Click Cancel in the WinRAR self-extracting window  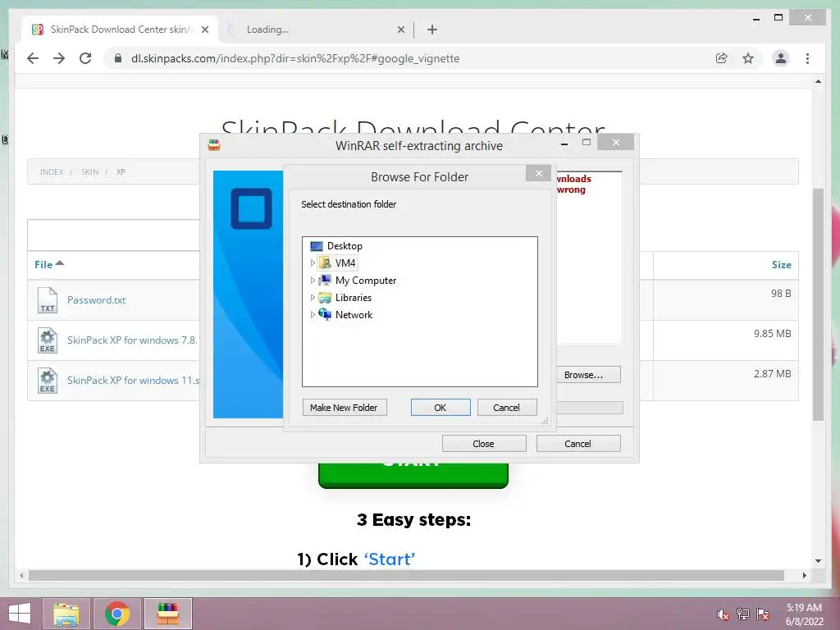pyautogui.click(x=578, y=444)
